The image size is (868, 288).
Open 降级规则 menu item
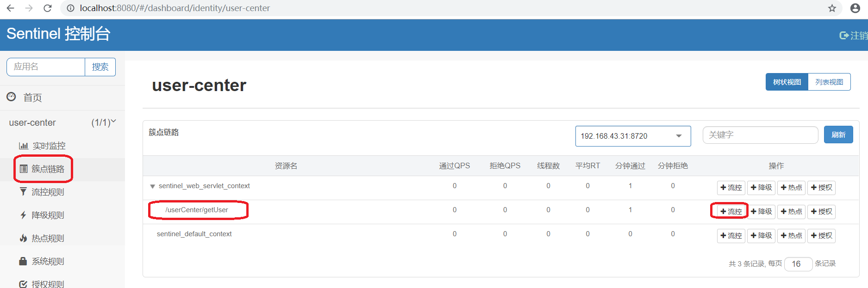pyautogui.click(x=48, y=215)
